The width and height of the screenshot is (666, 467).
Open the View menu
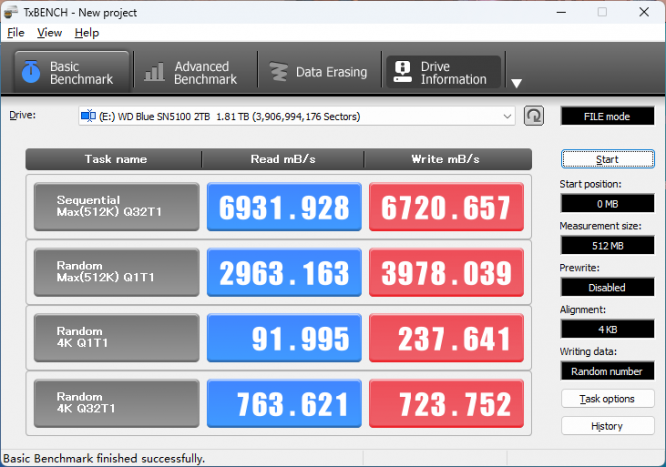(49, 33)
